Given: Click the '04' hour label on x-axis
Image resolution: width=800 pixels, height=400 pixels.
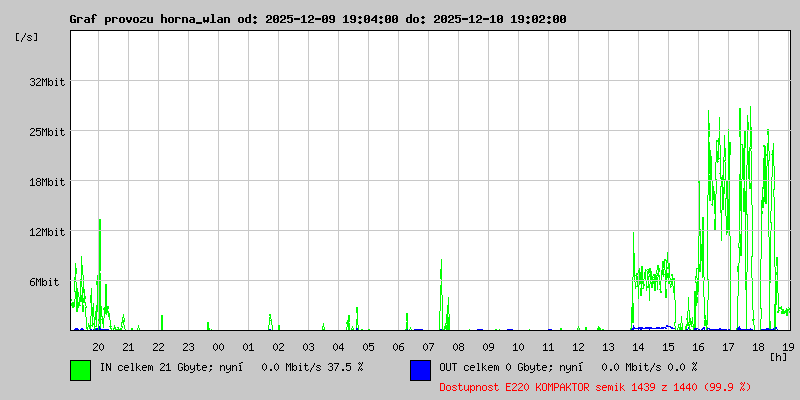Looking at the screenshot, I should pos(338,347).
